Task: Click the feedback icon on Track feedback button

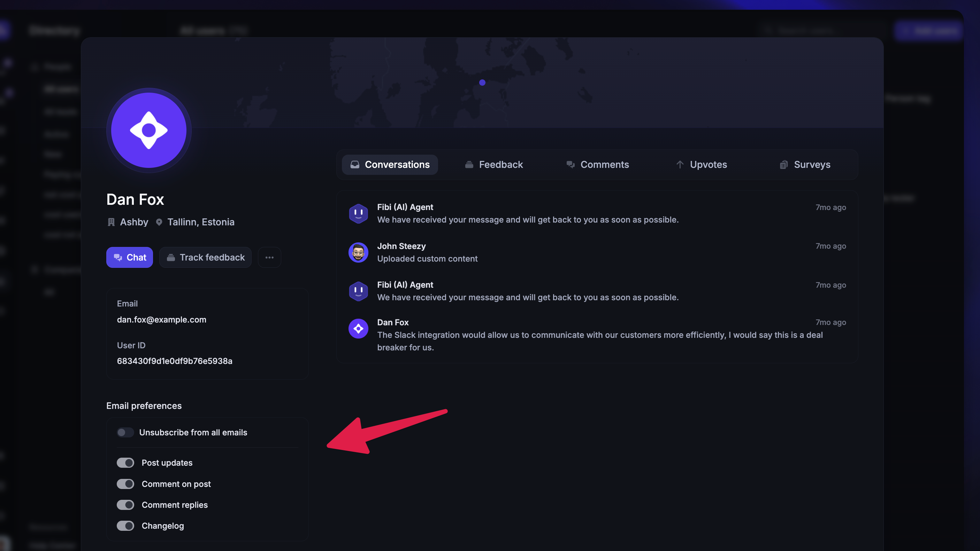Action: [x=170, y=257]
